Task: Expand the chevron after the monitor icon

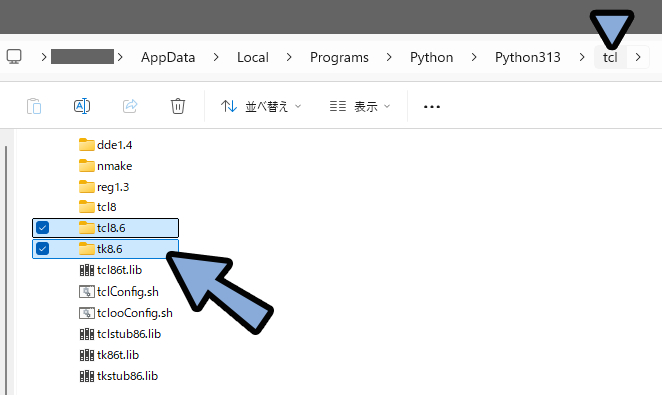Action: point(43,57)
